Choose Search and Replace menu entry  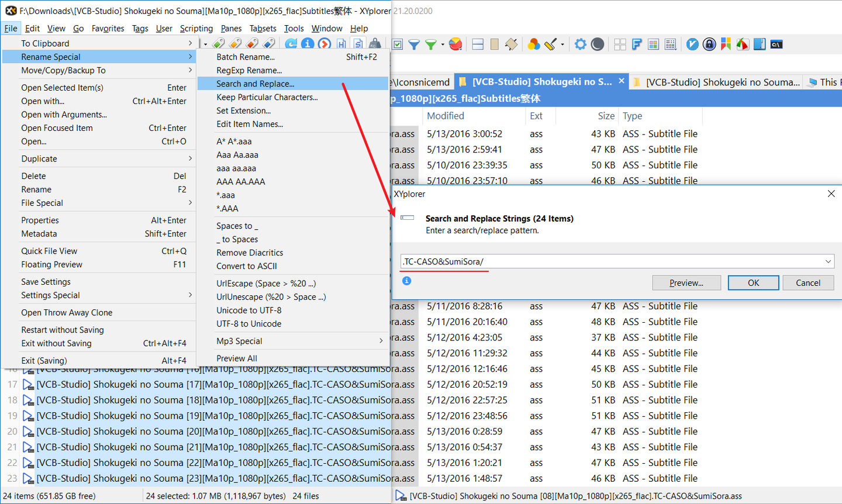click(x=256, y=84)
